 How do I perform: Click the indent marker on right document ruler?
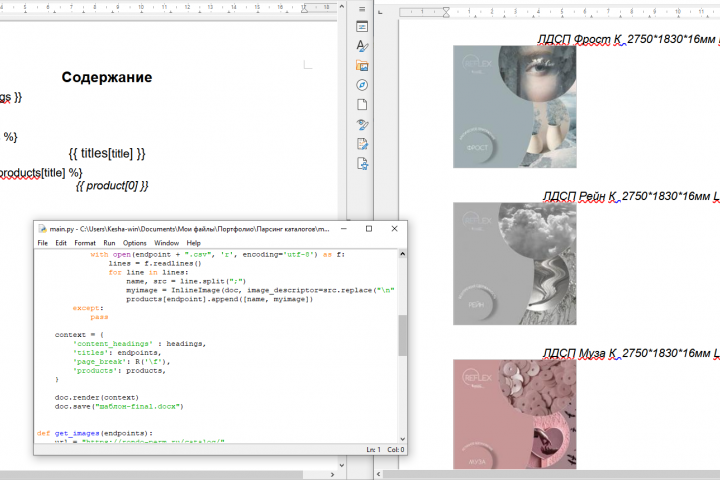tap(446, 12)
